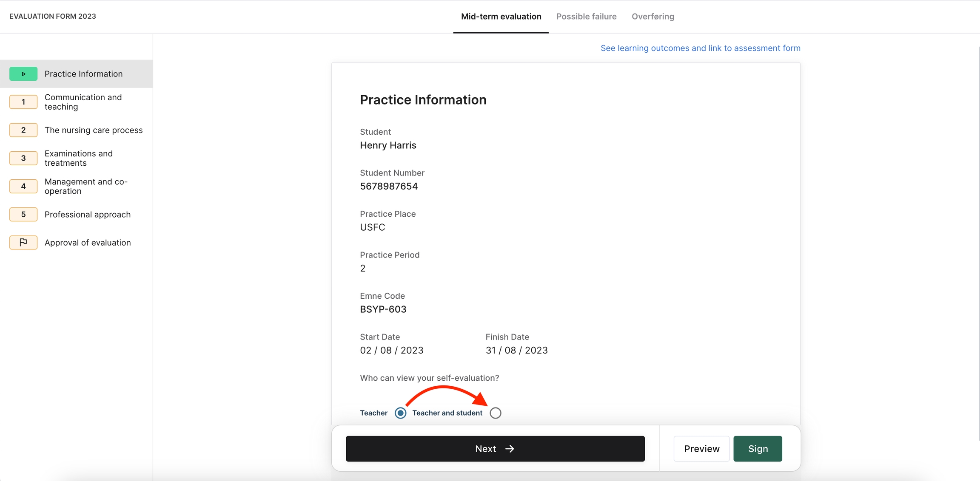980x481 pixels.
Task: Click the flag icon for approval
Action: point(23,243)
